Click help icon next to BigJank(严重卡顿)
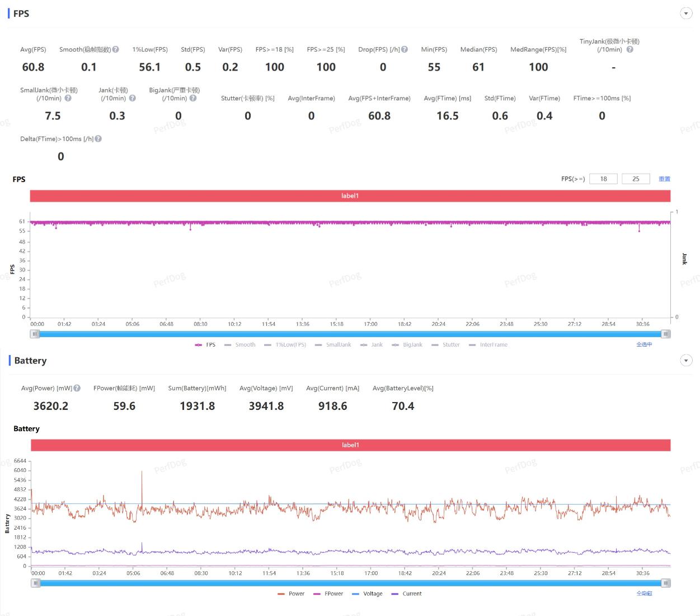 coord(193,98)
